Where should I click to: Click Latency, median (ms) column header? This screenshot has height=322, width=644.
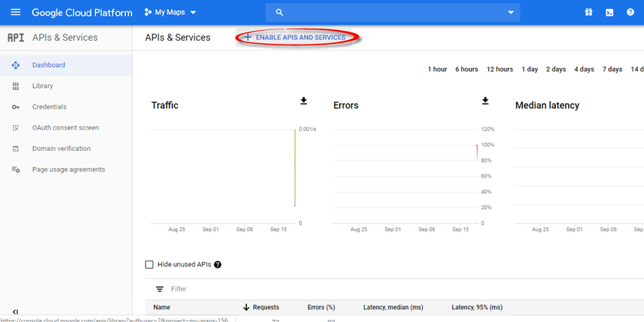[393, 307]
